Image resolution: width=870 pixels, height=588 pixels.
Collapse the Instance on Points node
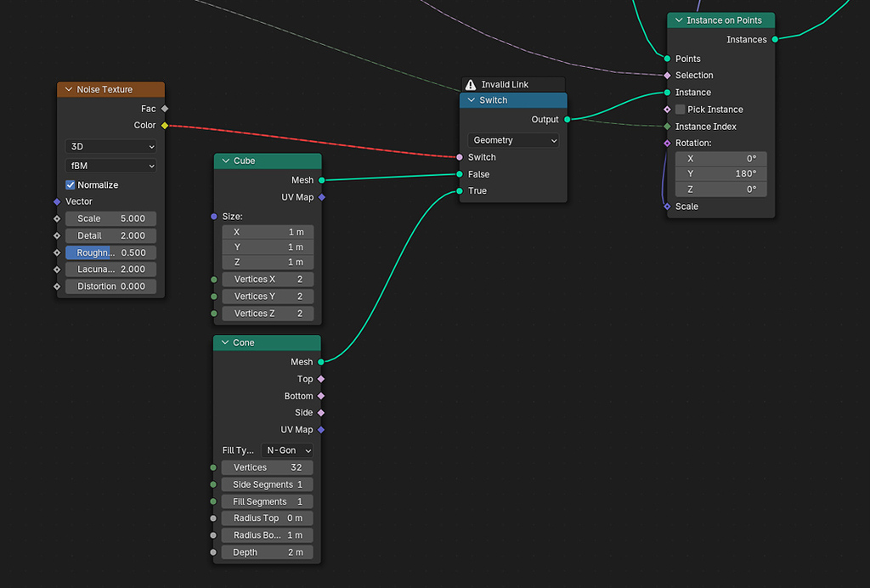tap(679, 20)
